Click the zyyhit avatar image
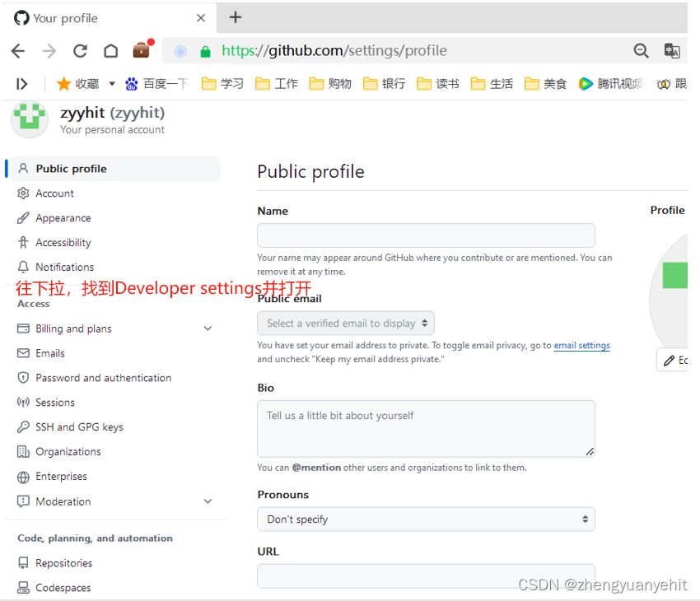The width and height of the screenshot is (700, 601). pyautogui.click(x=30, y=119)
